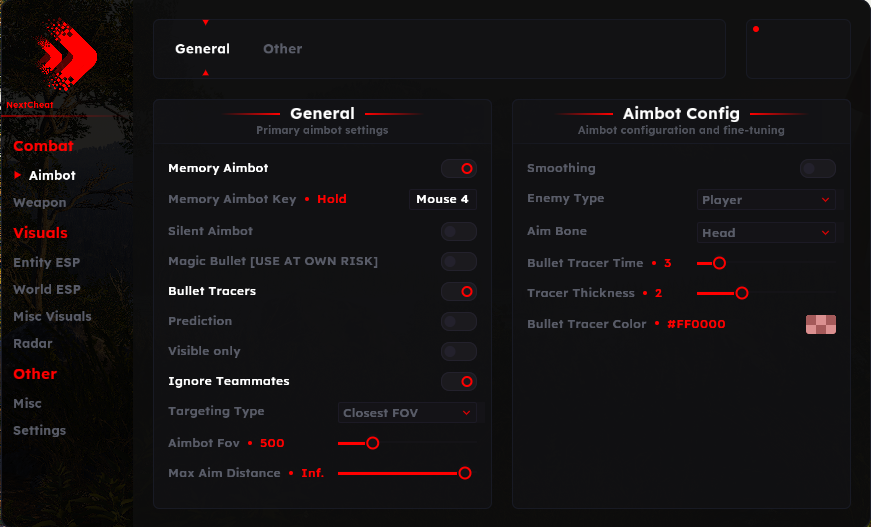Open Entity ESP in the sidebar
The width and height of the screenshot is (871, 527).
pos(46,262)
